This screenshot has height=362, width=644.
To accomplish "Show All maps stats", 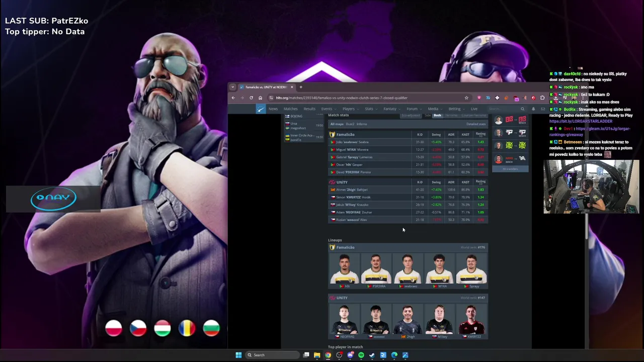I will click(337, 124).
